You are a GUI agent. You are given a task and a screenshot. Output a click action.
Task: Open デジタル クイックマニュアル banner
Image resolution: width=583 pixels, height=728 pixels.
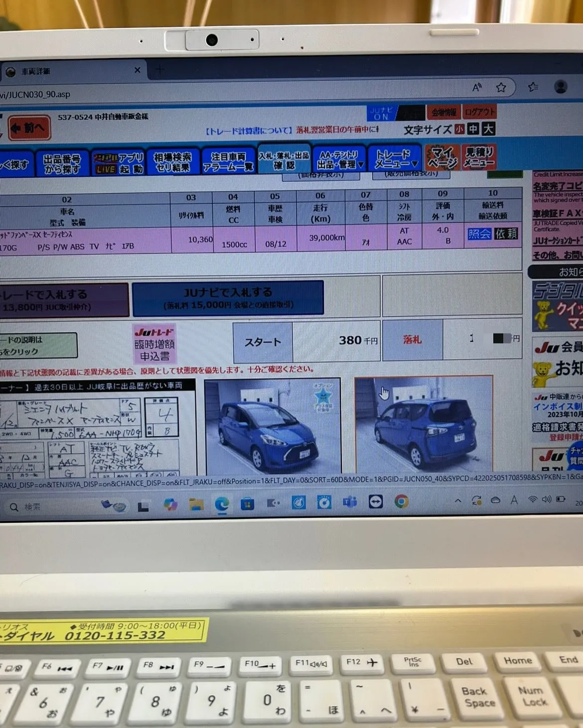pos(557,306)
